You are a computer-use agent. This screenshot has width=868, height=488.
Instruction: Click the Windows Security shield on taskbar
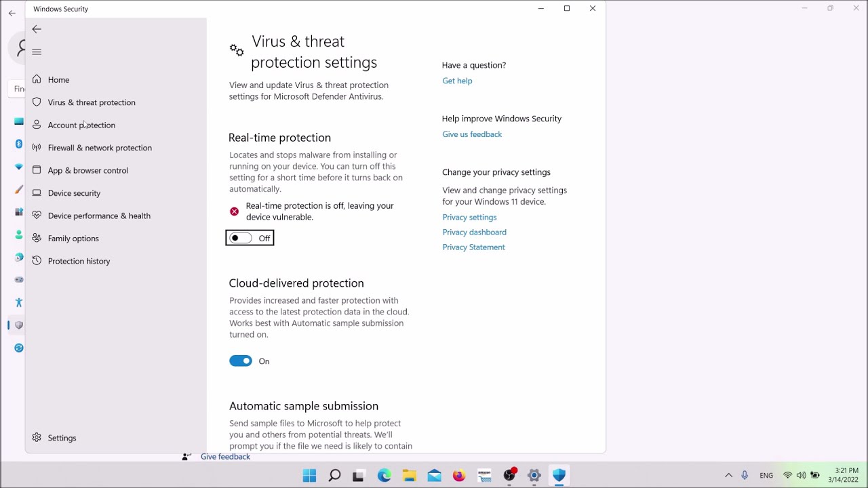click(x=559, y=476)
